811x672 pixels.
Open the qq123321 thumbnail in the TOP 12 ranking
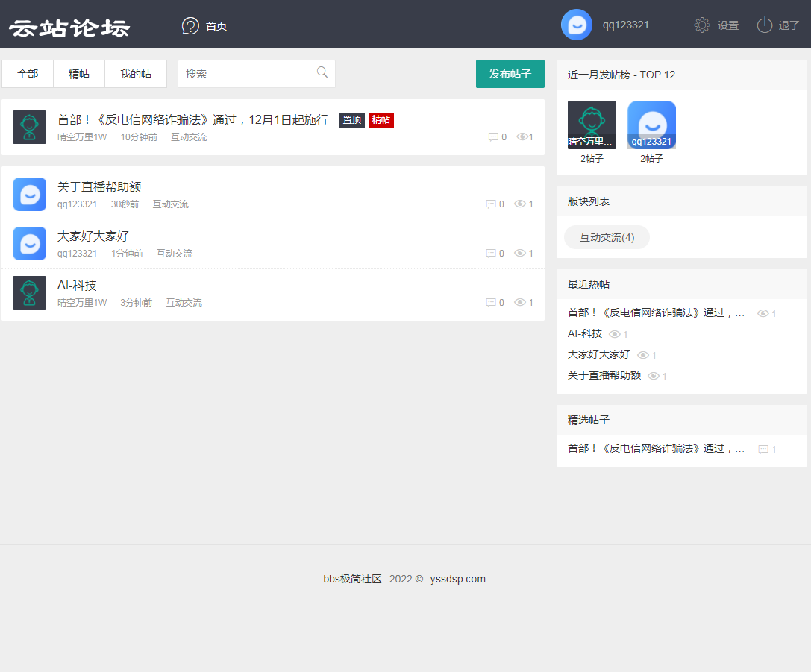pos(651,125)
